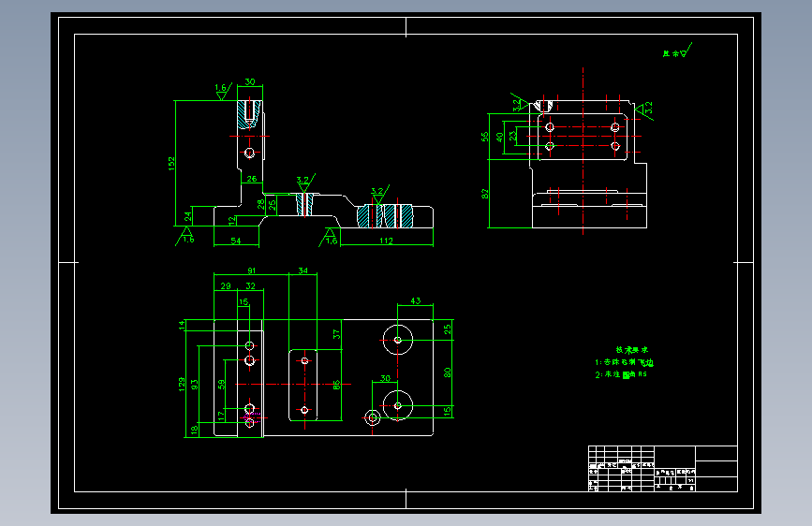The height and width of the screenshot is (526, 812).
Task: Select the 112 base length dimension
Action: pos(386,241)
